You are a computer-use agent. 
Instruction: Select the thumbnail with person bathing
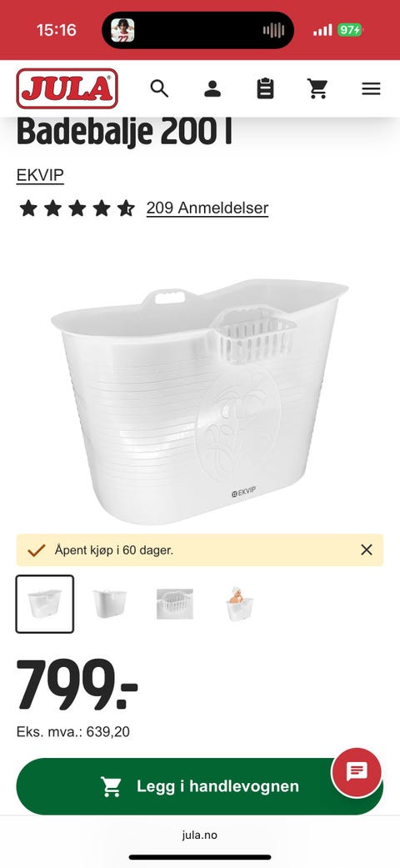click(240, 604)
